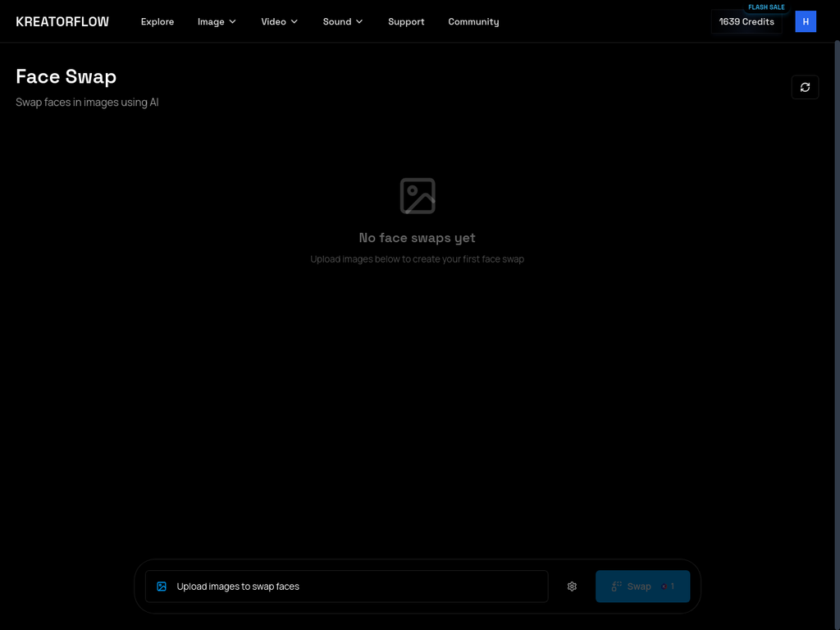
Task: Open the Support page
Action: (406, 21)
